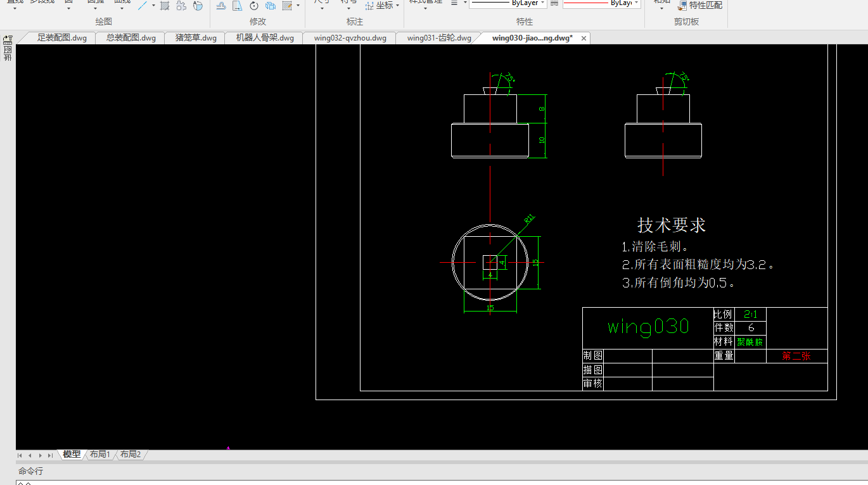Switch to the wing031-齿轮.dwg tab

click(x=439, y=38)
